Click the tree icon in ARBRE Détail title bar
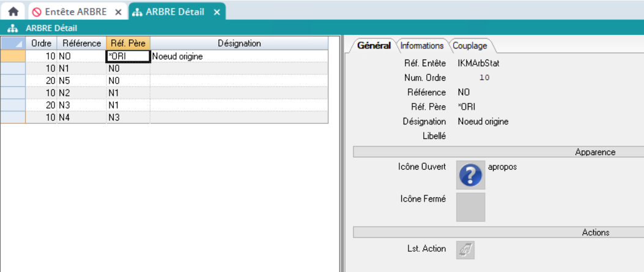Screen dimensions: 644x272 (12, 28)
